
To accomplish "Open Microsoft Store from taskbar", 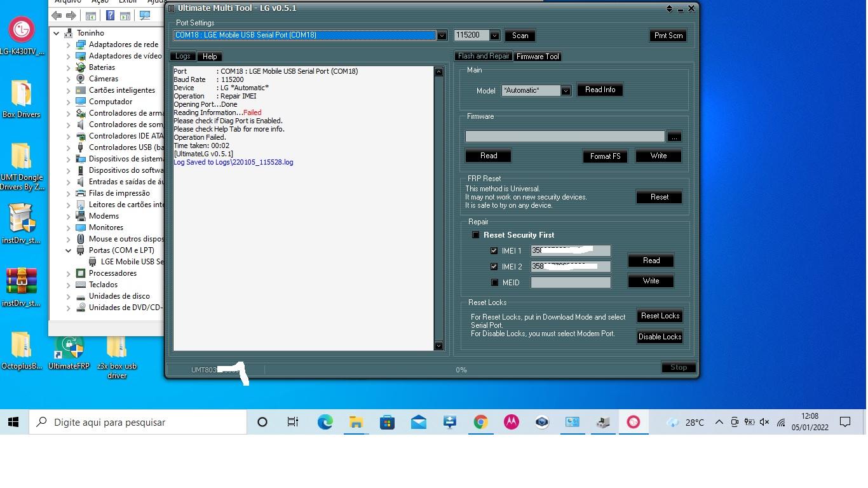I will click(x=387, y=422).
